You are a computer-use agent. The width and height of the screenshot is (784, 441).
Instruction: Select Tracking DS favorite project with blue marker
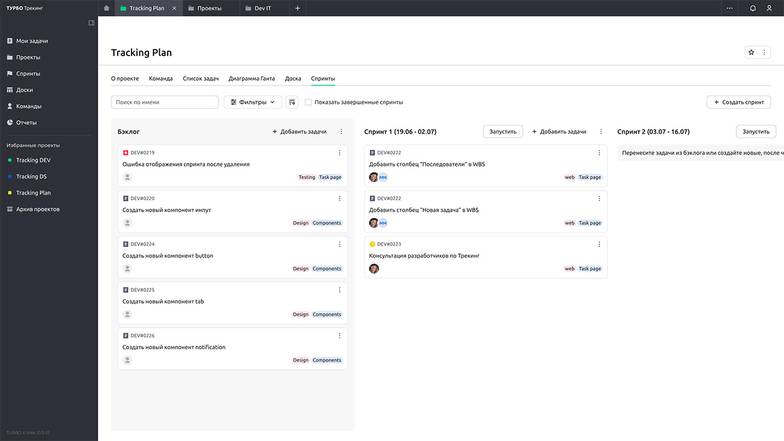[32, 176]
